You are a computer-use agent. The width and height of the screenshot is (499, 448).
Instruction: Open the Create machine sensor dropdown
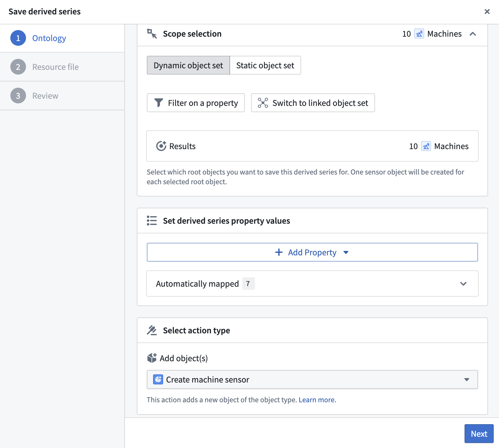(x=312, y=379)
